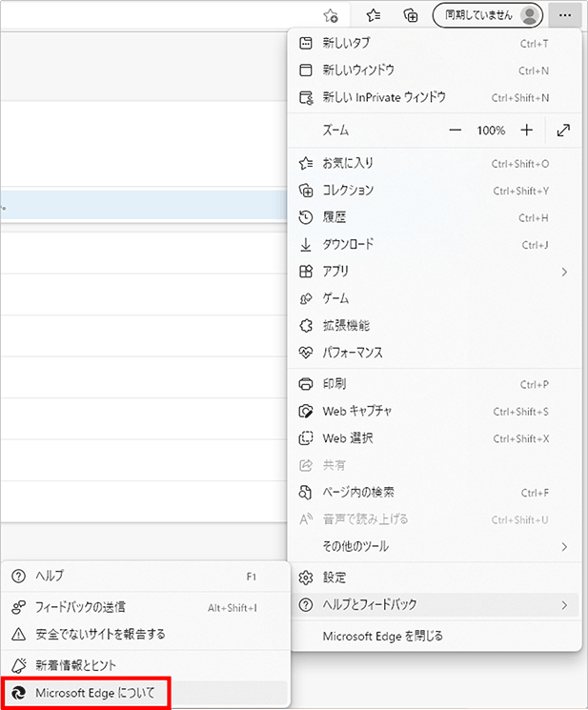This screenshot has height=710, width=588.
Task: Select ヘルプ in the submenu
Action: [x=145, y=576]
